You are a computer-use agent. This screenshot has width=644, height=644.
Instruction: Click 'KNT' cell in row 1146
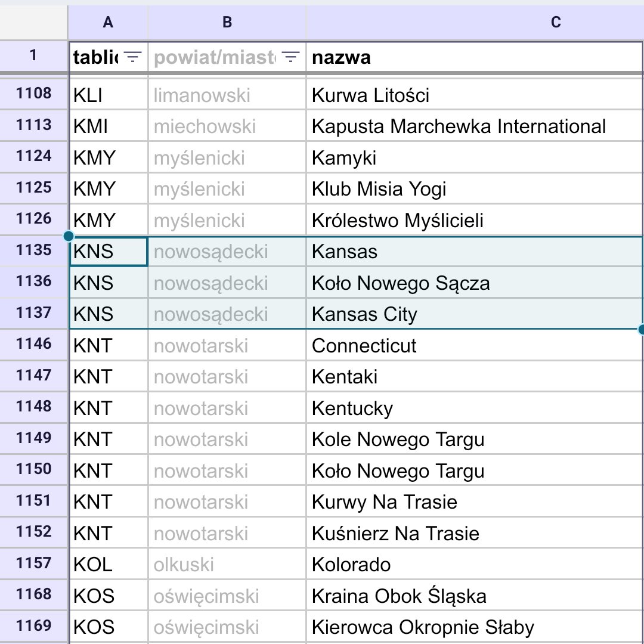[109, 345]
